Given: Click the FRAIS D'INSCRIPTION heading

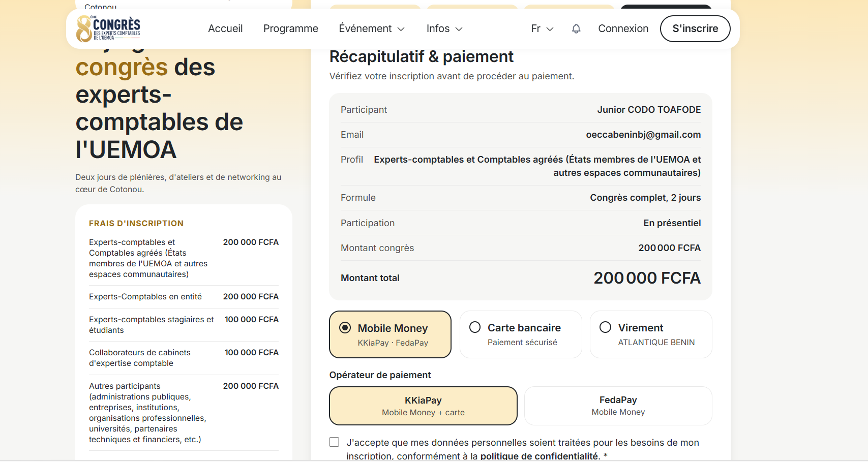Looking at the screenshot, I should [136, 223].
